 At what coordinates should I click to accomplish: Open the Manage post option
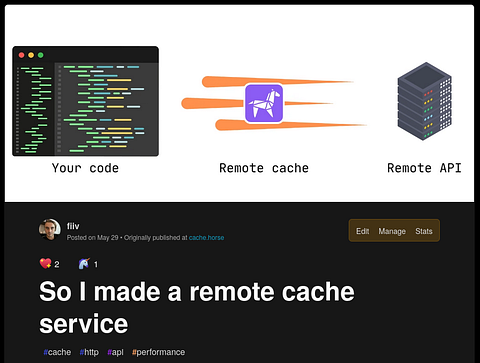392,231
